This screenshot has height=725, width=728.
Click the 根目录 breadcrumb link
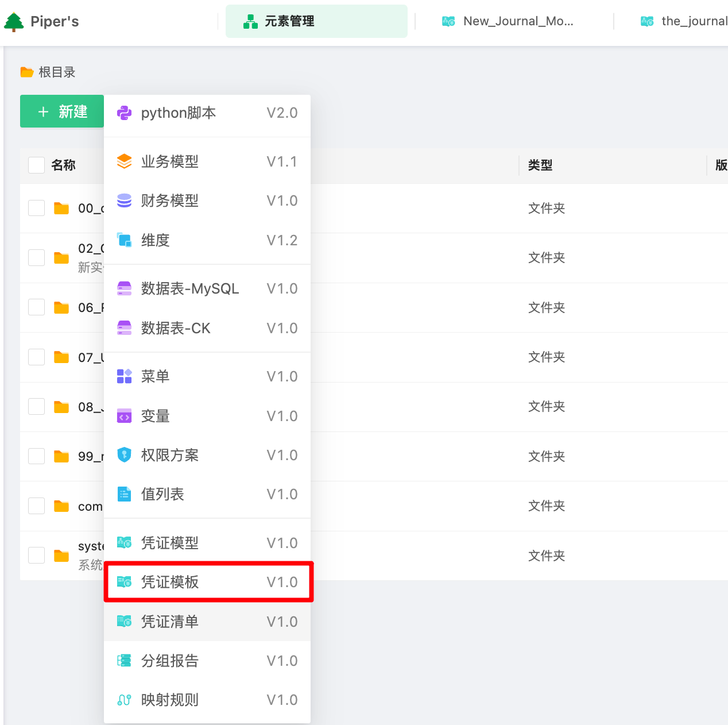[57, 72]
